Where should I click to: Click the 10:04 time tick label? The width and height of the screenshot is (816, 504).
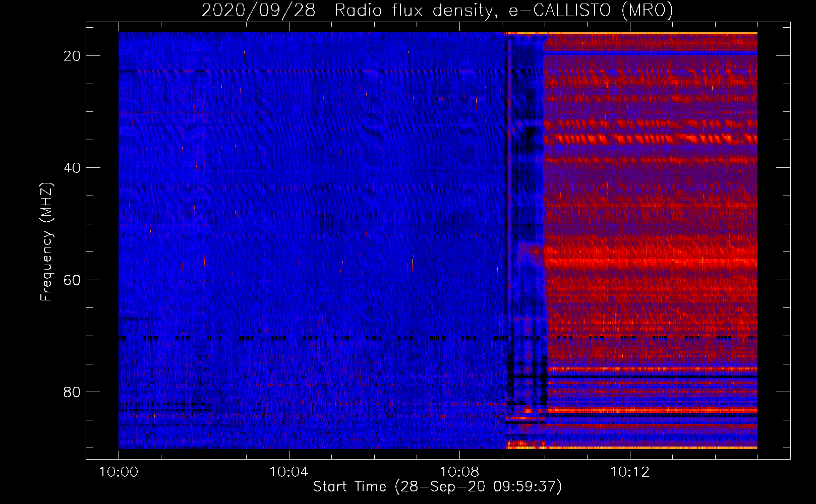[x=289, y=472]
